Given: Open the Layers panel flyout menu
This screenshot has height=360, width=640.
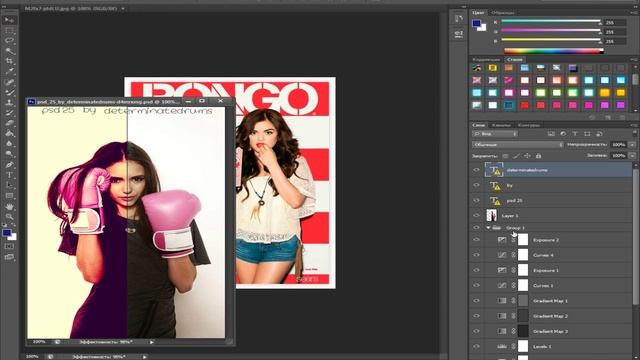Looking at the screenshot, I should pyautogui.click(x=634, y=125).
